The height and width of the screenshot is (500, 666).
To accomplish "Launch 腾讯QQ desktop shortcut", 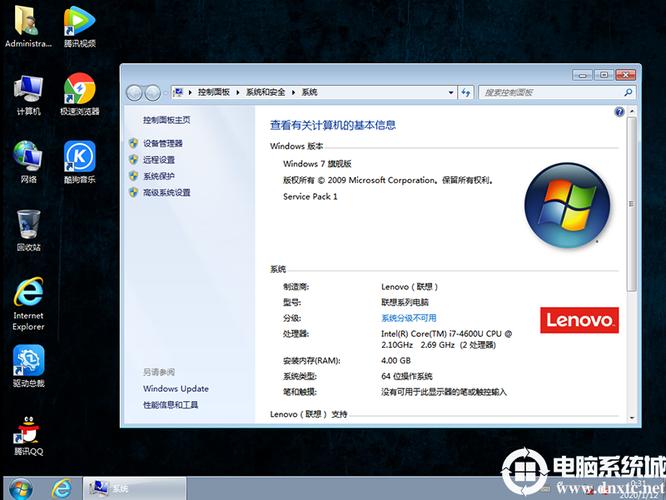I will pos(28,435).
